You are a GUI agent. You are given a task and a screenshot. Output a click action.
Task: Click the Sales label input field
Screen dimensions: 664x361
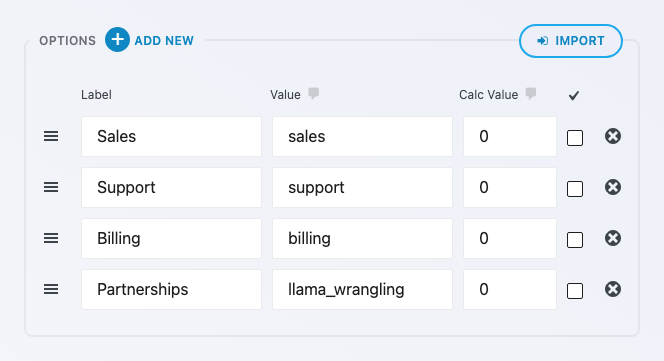point(172,136)
